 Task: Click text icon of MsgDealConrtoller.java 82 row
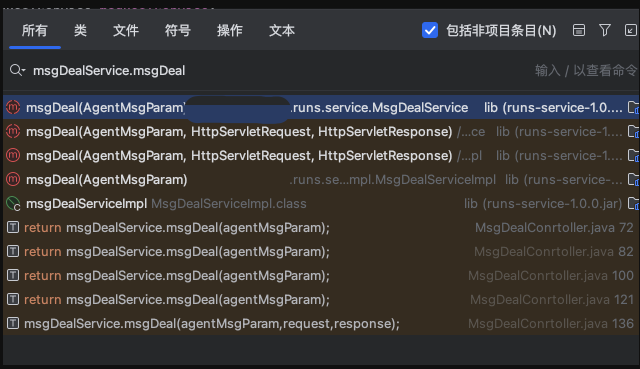[x=13, y=251]
